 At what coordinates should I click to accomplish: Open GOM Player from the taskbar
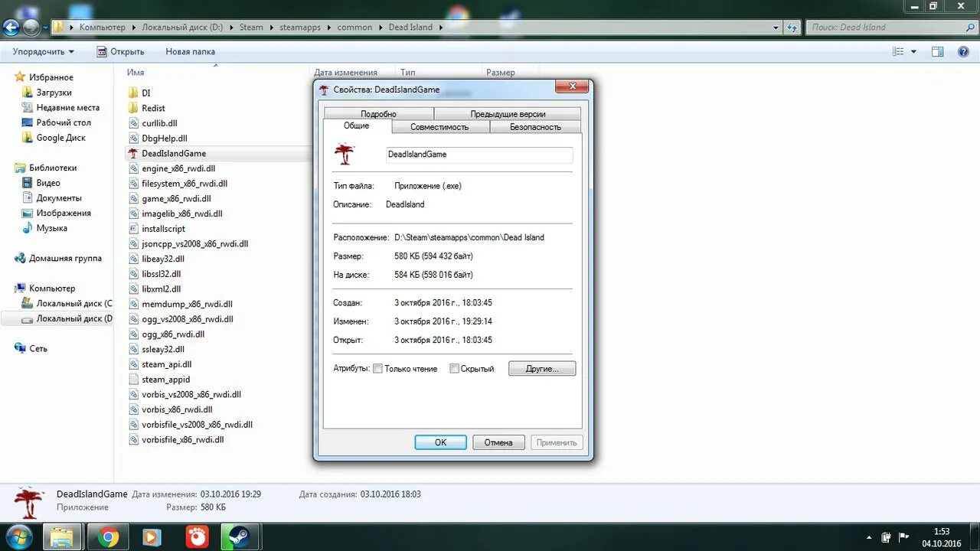click(x=196, y=536)
